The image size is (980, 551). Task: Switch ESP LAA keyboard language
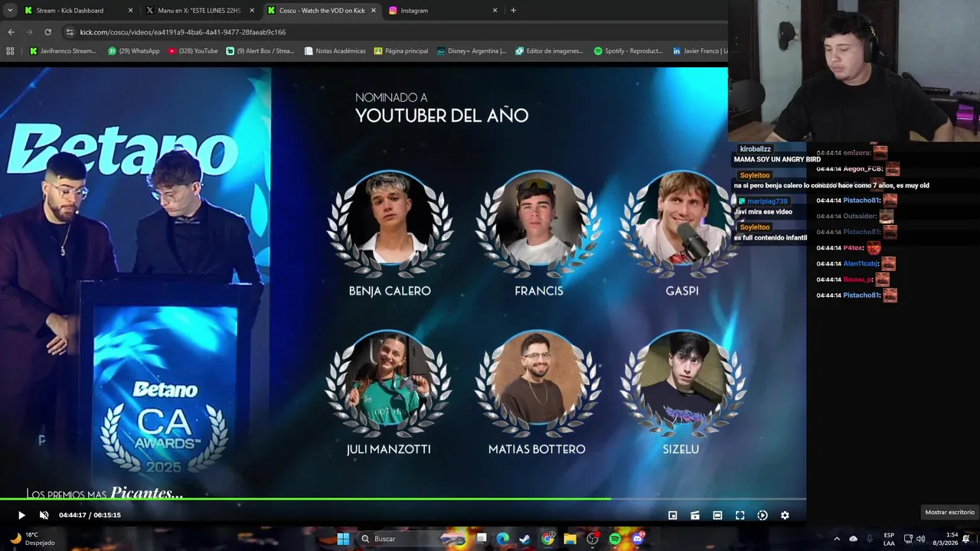pyautogui.click(x=889, y=539)
